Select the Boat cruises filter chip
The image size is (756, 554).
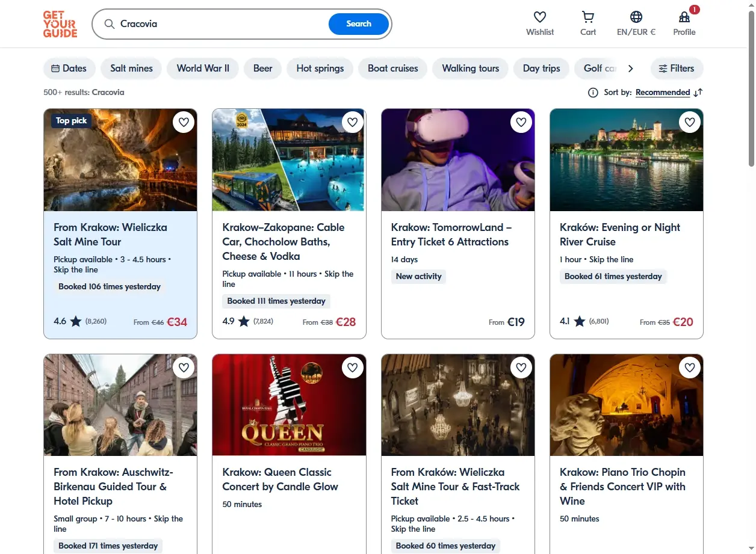point(393,69)
